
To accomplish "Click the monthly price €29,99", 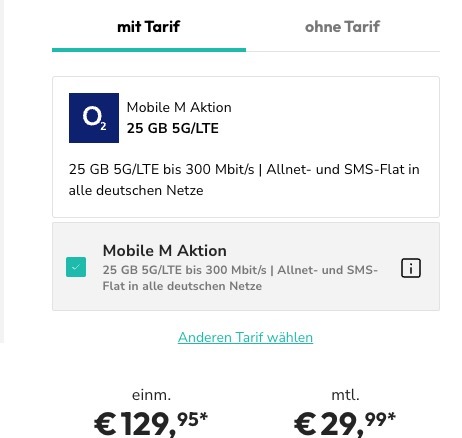I will (345, 424).
